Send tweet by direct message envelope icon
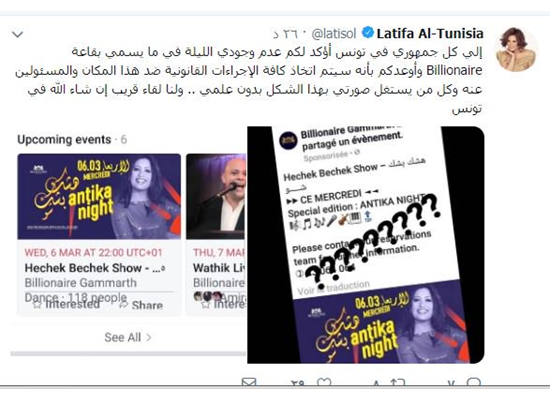 click(x=249, y=382)
